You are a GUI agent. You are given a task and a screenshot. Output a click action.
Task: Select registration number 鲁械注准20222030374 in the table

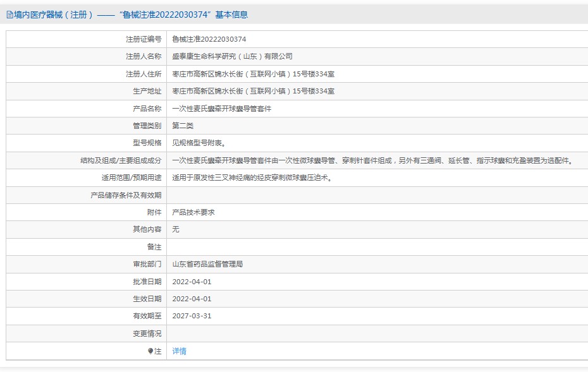coord(209,39)
